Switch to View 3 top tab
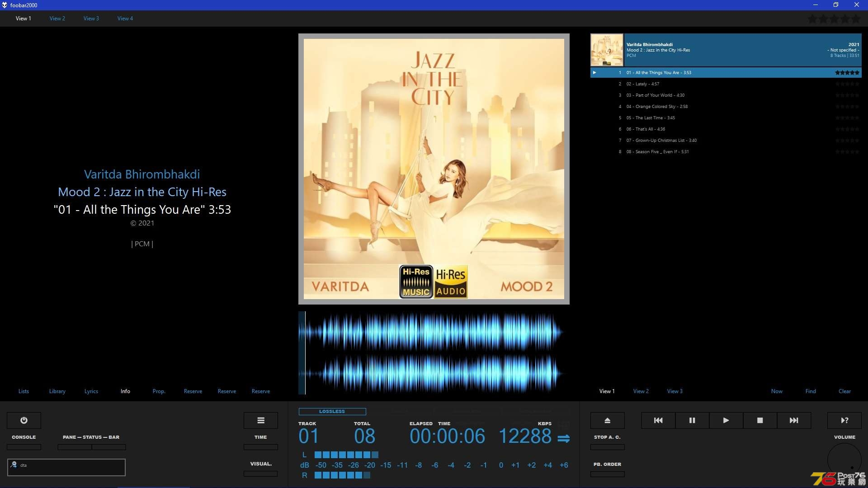The image size is (868, 488). (91, 19)
